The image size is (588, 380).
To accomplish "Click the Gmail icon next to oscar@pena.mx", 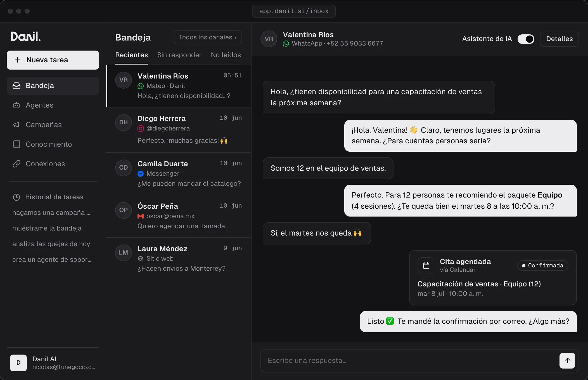I will click(141, 216).
